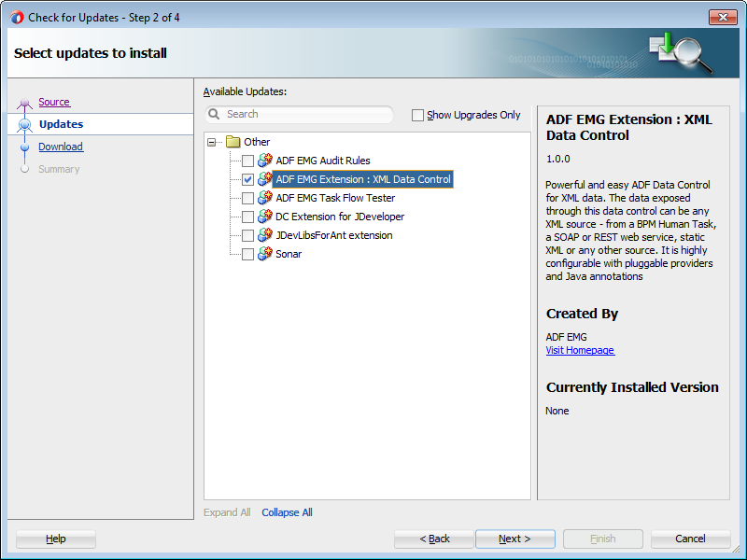The height and width of the screenshot is (560, 747).
Task: Click the Other folder icon
Action: (233, 142)
